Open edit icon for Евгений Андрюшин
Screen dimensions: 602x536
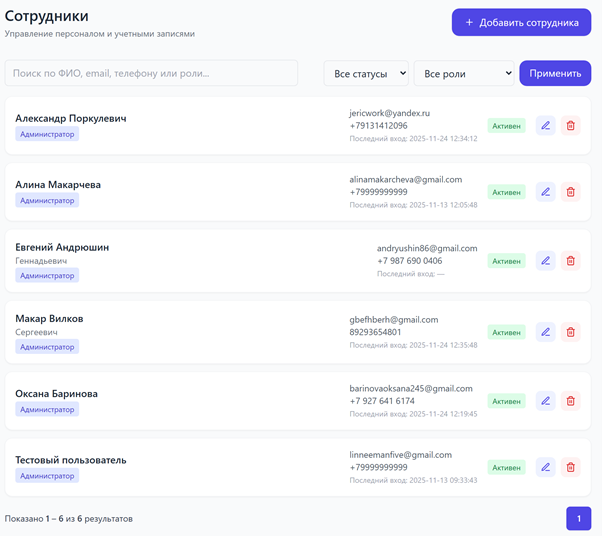point(545,261)
